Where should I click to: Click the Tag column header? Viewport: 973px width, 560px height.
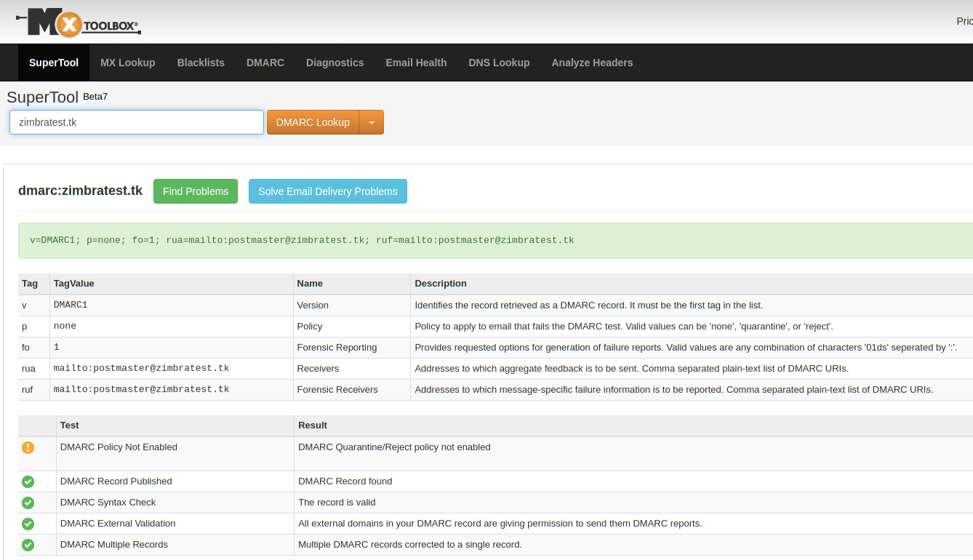[x=30, y=284]
